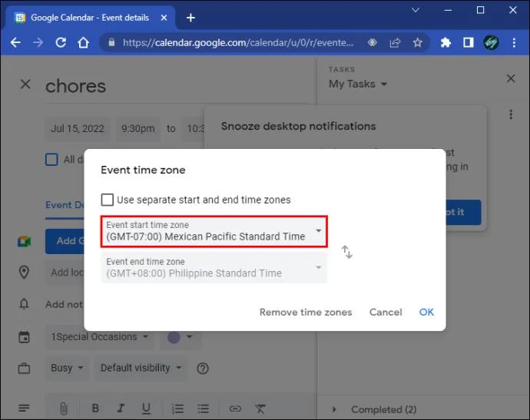Open Event start time zone dropdown

[x=214, y=231]
